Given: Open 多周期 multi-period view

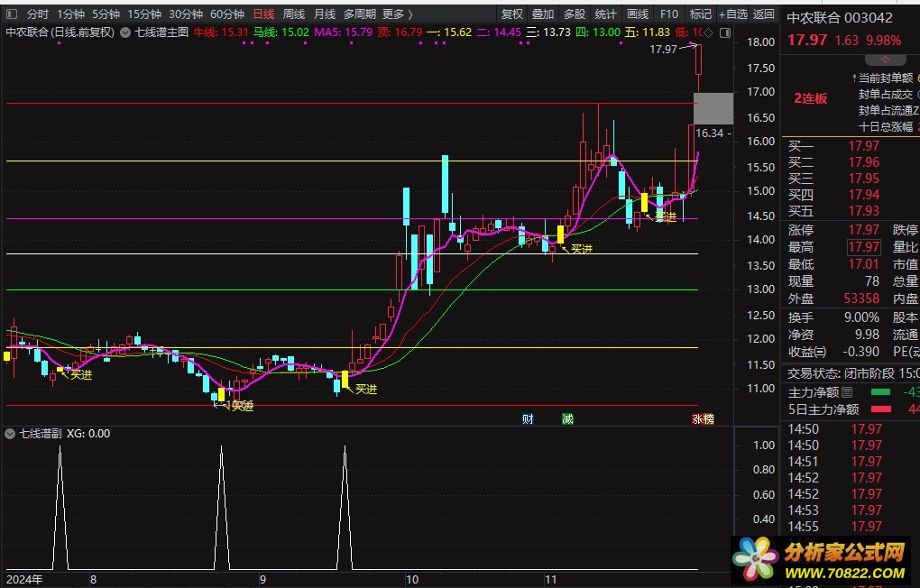Looking at the screenshot, I should pos(359,14).
